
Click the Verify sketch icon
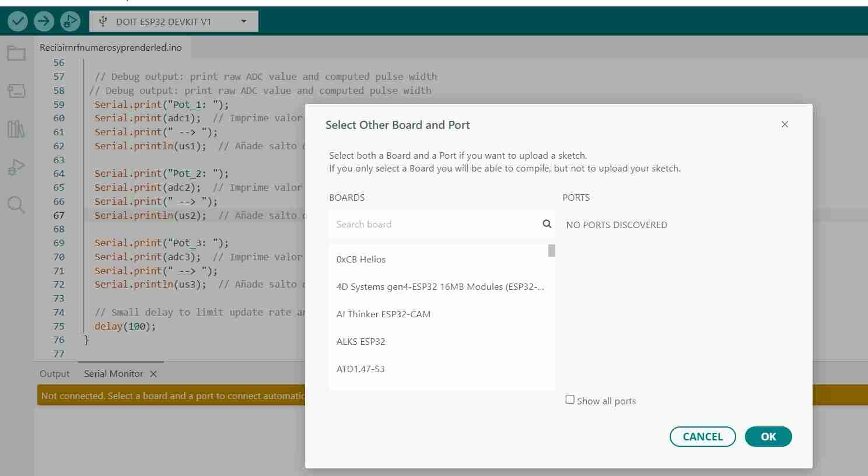coord(17,21)
